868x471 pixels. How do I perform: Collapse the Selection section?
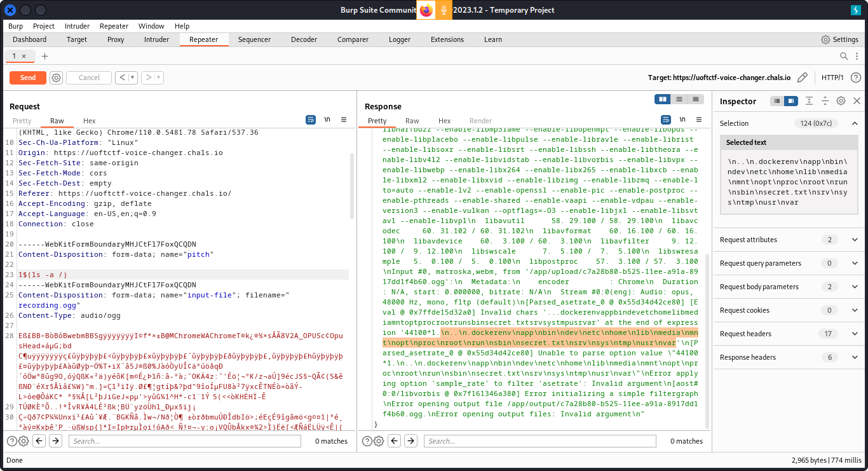[855, 123]
